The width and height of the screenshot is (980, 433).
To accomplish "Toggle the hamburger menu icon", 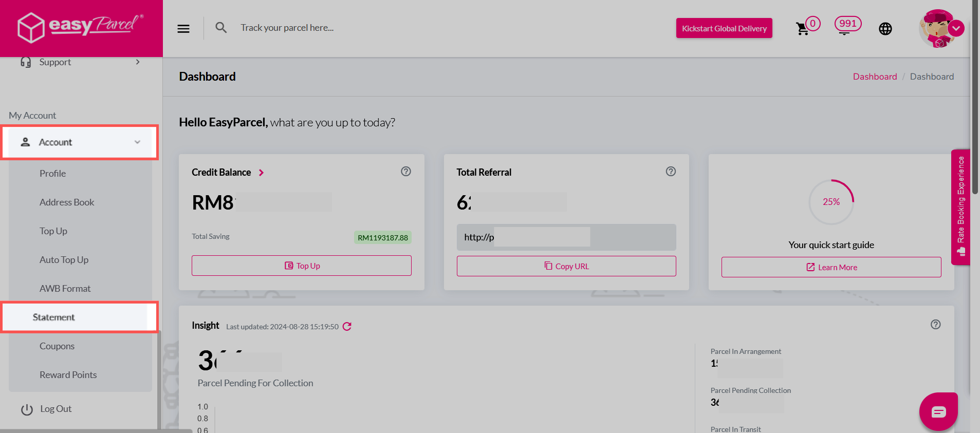I will [x=183, y=29].
